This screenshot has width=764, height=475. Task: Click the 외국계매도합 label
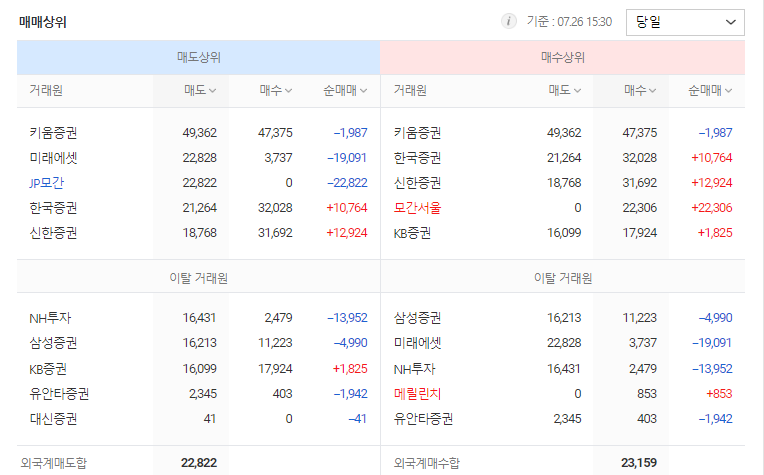(54, 463)
